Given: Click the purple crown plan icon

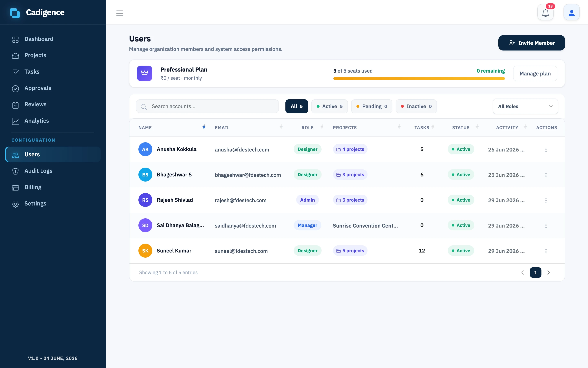Looking at the screenshot, I should pos(145,73).
